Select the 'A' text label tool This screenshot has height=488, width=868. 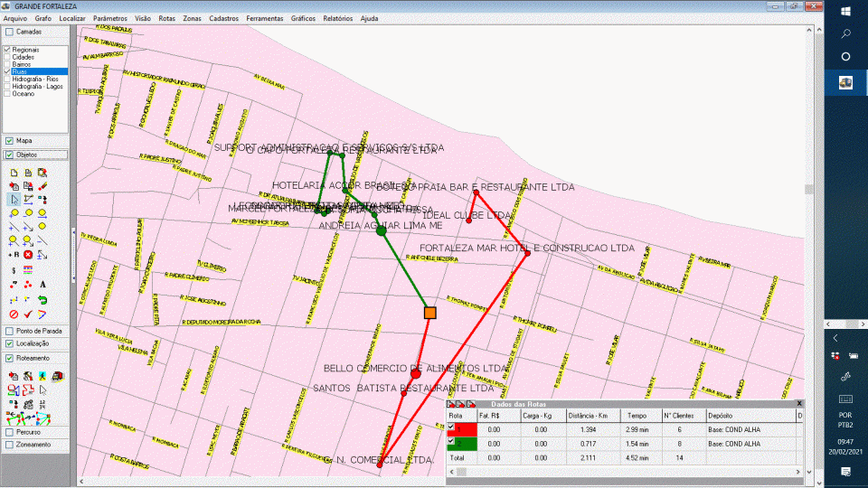coord(42,285)
